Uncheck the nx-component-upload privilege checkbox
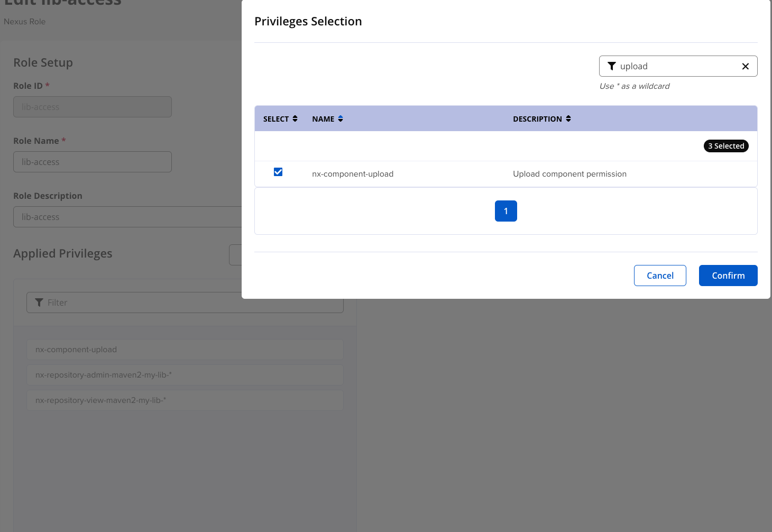 click(x=278, y=172)
